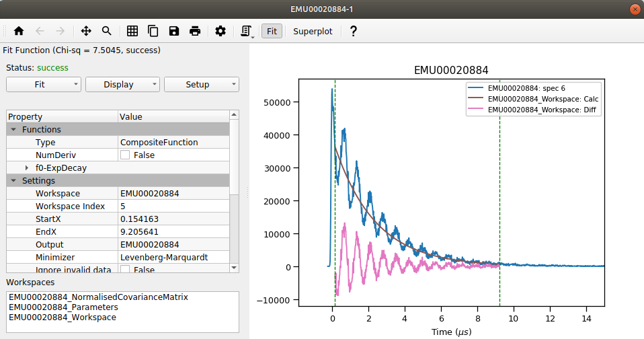The width and height of the screenshot is (644, 339).
Task: Save the figure with floppy icon
Action: click(x=174, y=31)
